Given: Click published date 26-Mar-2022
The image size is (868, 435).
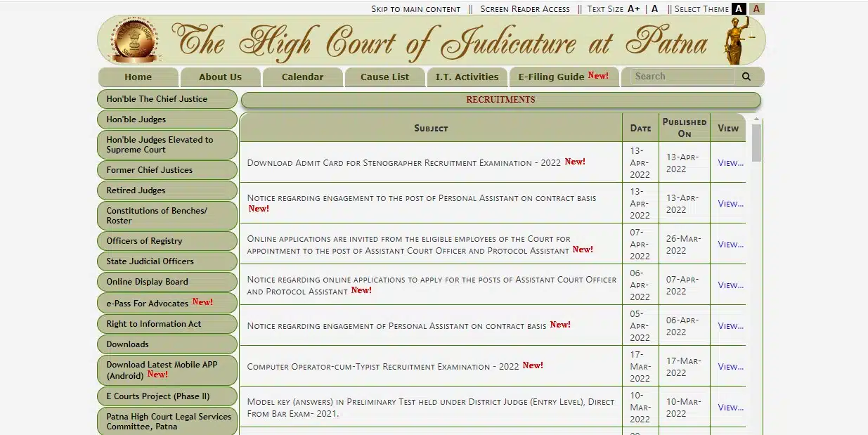Looking at the screenshot, I should pyautogui.click(x=685, y=245).
